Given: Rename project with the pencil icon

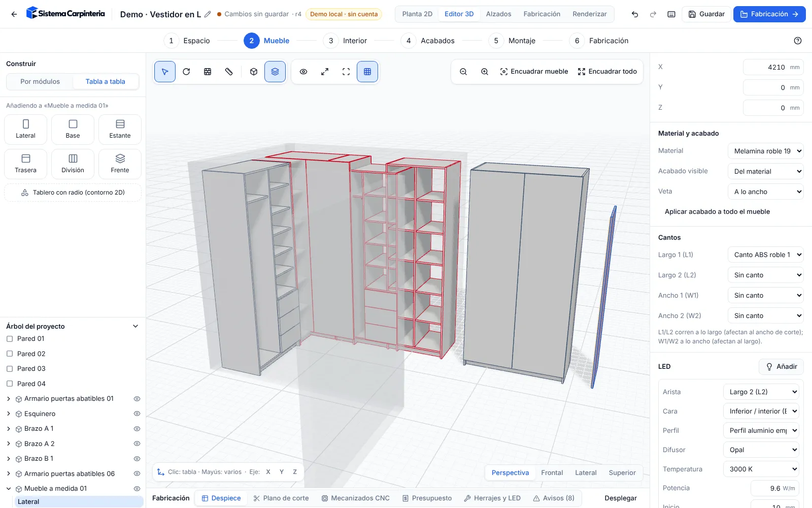Looking at the screenshot, I should pyautogui.click(x=208, y=14).
